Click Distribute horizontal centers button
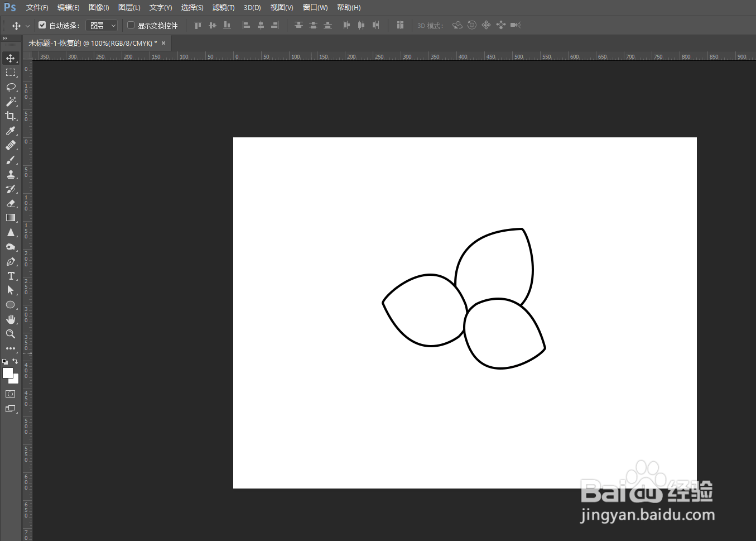 [361, 25]
